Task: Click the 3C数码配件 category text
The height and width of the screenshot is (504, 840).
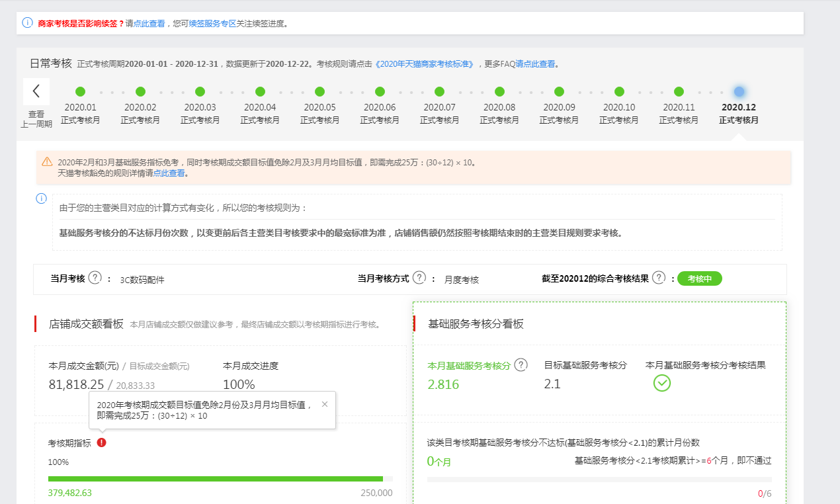Action: coord(142,280)
